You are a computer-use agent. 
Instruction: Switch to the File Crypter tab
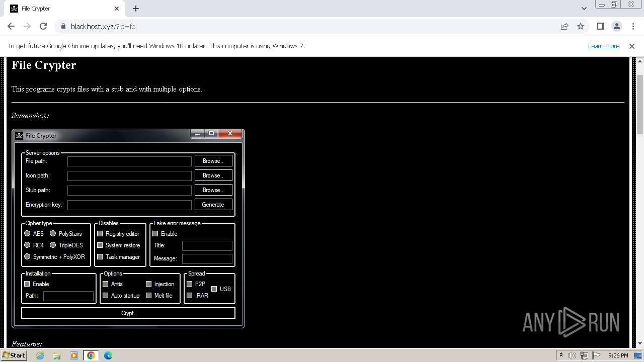64,9
